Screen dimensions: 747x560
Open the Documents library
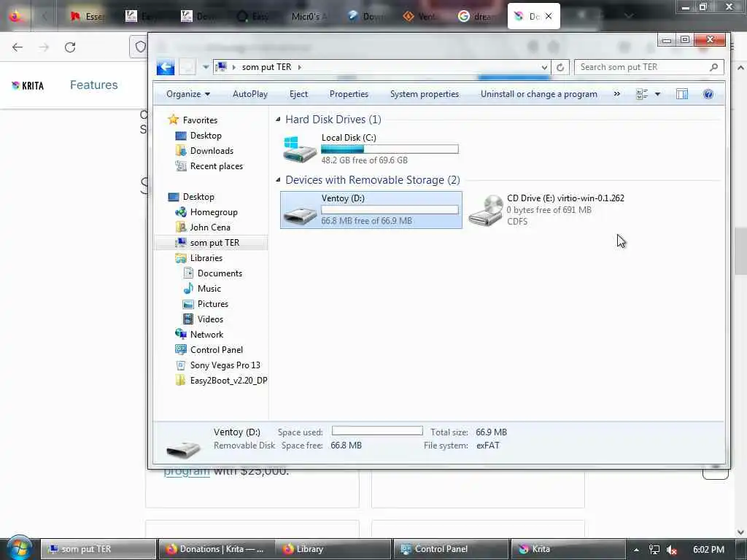(220, 273)
